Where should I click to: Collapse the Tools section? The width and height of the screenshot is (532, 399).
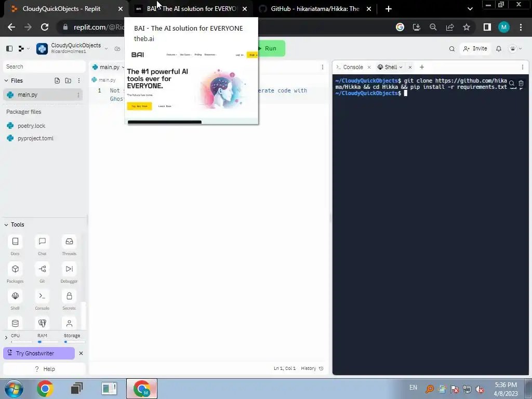(x=6, y=224)
